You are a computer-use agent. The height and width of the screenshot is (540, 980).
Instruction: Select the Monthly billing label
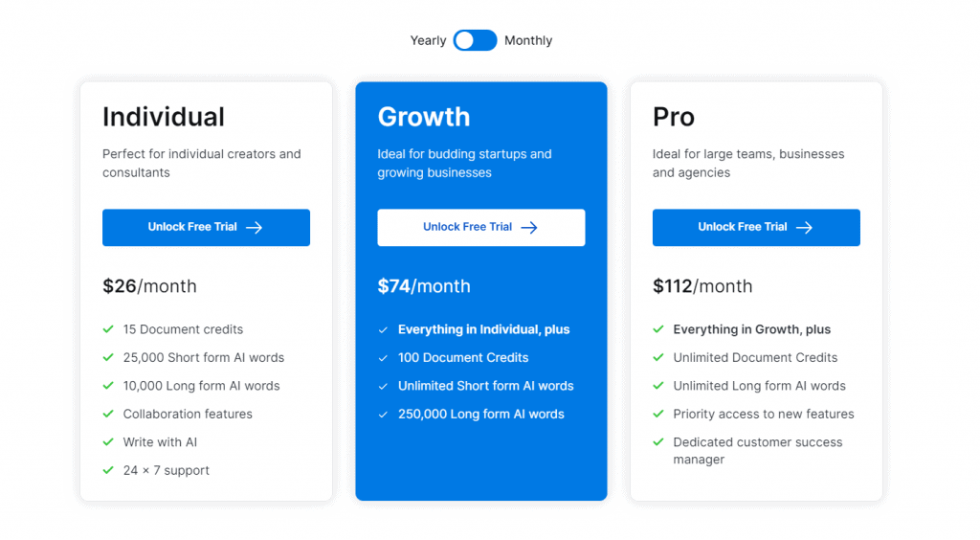(528, 40)
